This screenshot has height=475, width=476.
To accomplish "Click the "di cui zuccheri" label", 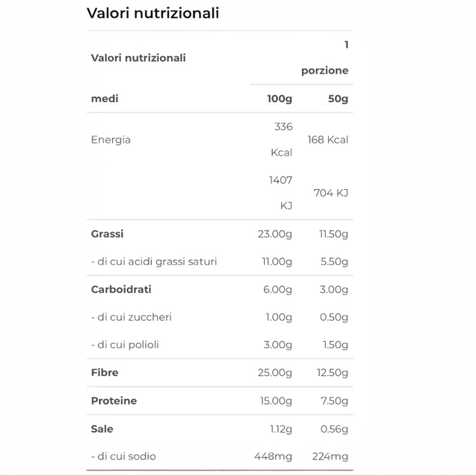I will (x=131, y=317).
